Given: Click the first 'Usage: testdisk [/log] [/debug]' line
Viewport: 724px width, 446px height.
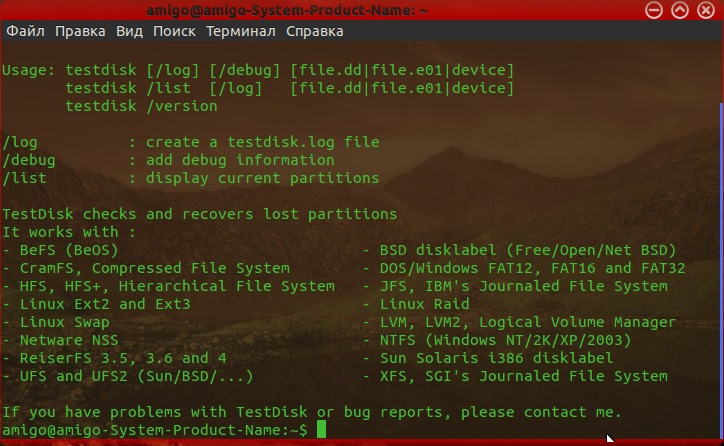Looking at the screenshot, I should (x=258, y=70).
